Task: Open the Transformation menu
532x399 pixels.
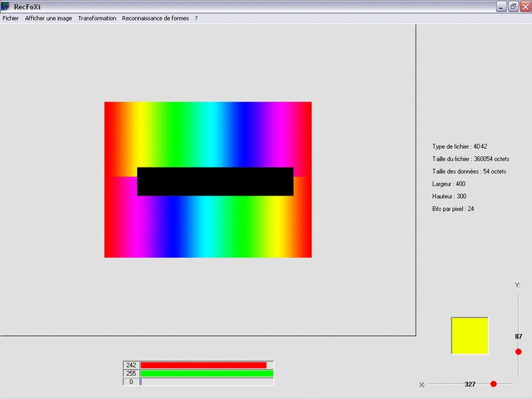Action: point(97,19)
